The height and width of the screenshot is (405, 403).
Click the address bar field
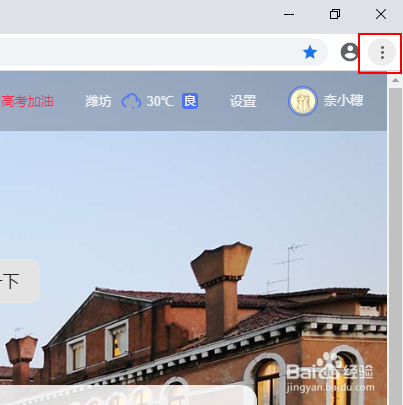[163, 52]
